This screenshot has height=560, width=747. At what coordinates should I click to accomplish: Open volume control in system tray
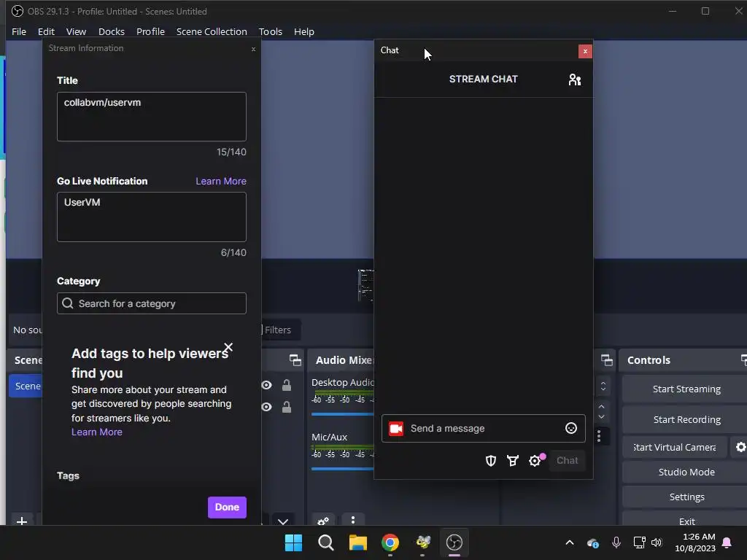(x=657, y=542)
